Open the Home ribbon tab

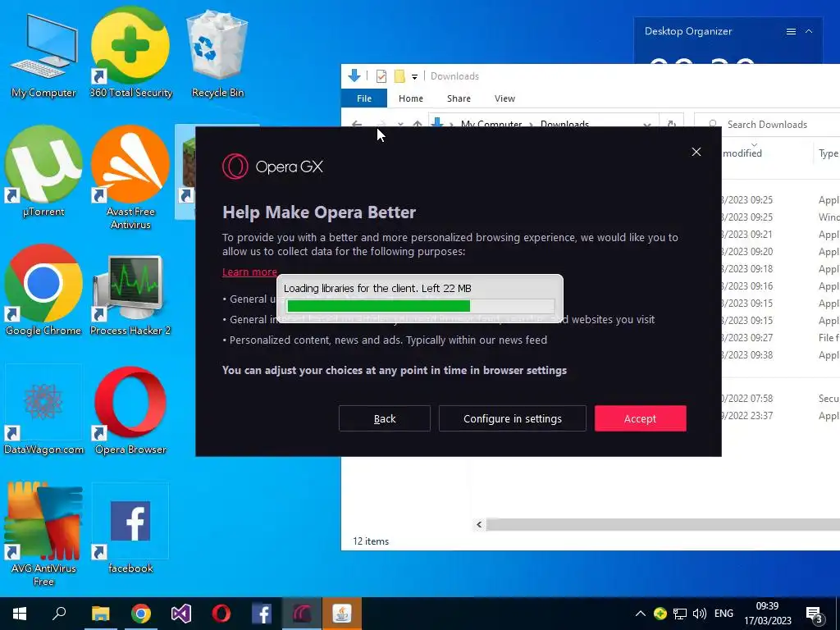[x=411, y=98]
